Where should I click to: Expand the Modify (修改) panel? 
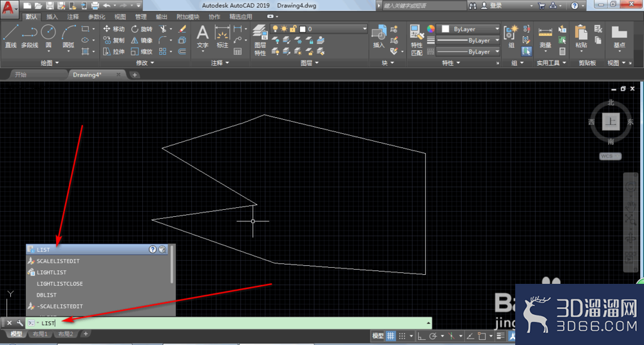[144, 63]
